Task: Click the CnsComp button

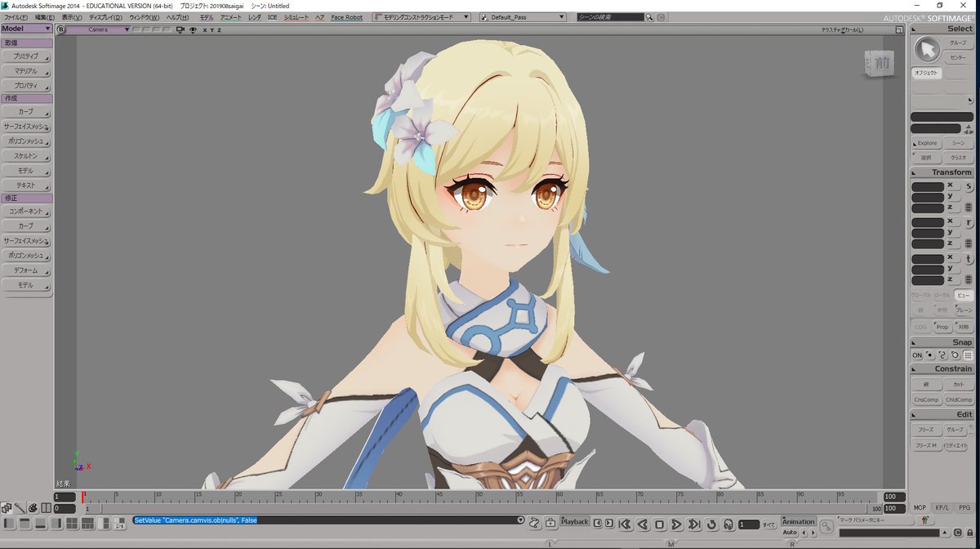Action: point(927,399)
